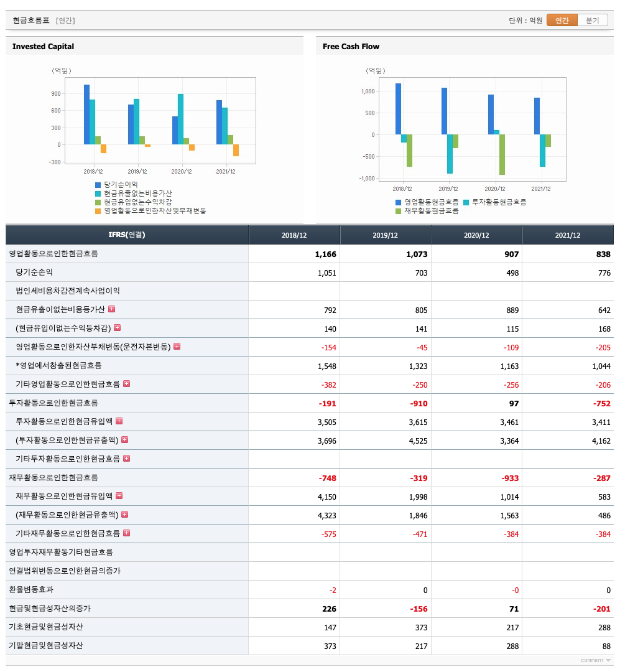Click the 907 value for 2020/12
The height and width of the screenshot is (672, 620).
point(512,254)
